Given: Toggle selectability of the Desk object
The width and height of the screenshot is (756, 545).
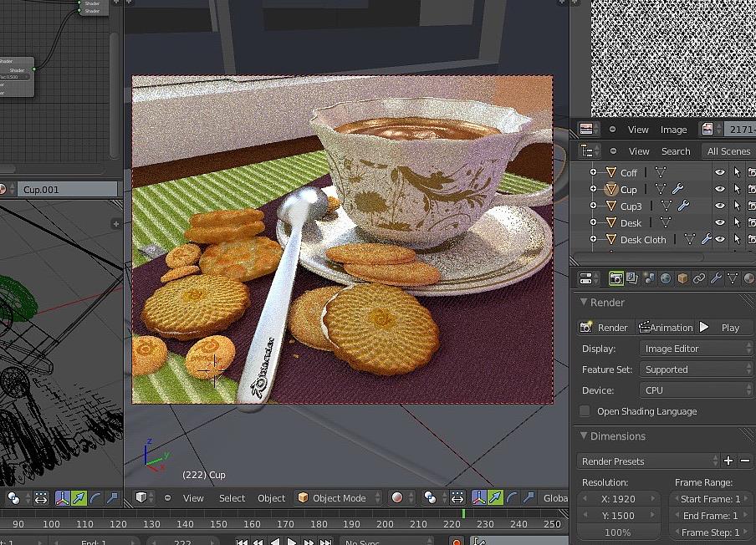Looking at the screenshot, I should [x=737, y=222].
